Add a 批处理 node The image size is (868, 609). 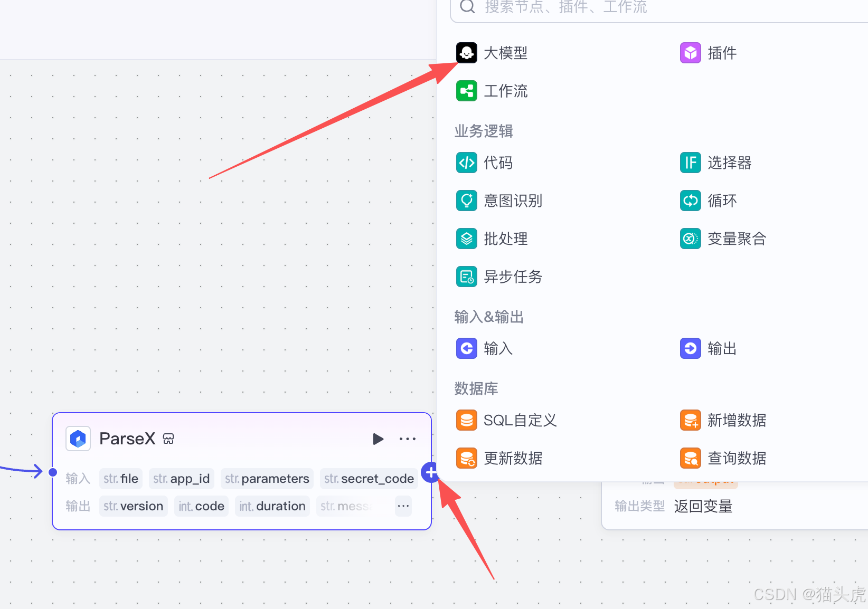click(x=491, y=239)
